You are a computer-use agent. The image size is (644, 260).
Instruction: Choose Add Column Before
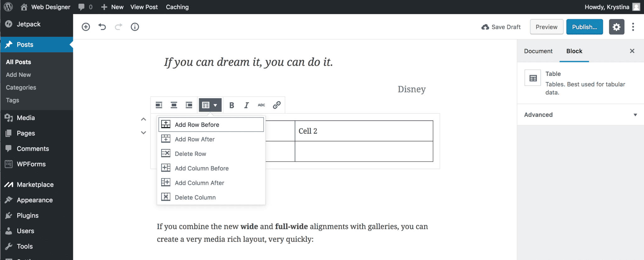(x=211, y=168)
